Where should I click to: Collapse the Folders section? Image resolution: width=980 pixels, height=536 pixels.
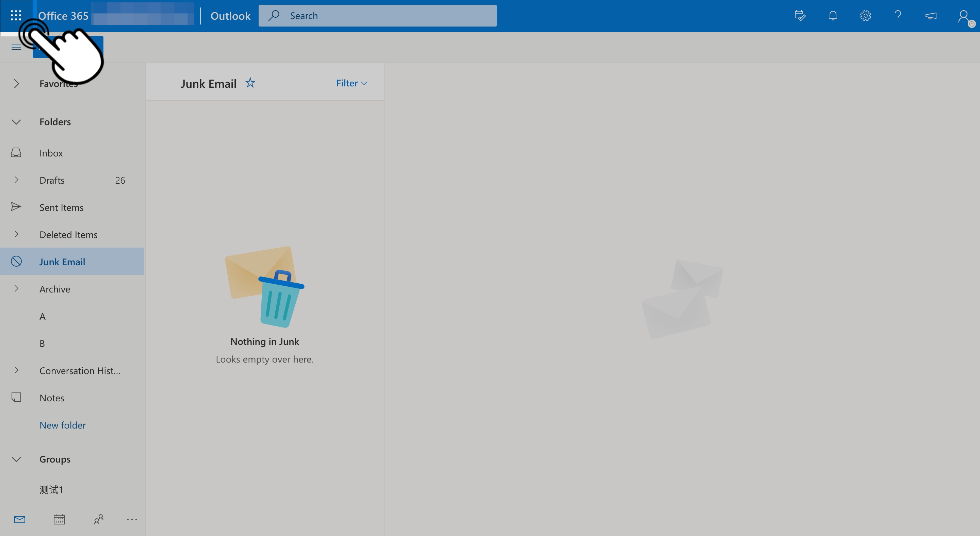click(16, 122)
